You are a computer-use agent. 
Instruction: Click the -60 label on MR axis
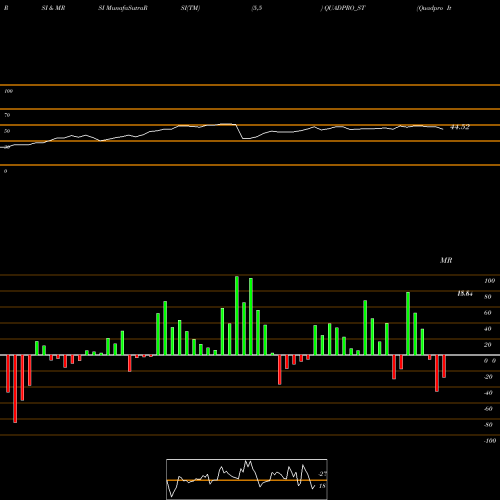(x=488, y=409)
